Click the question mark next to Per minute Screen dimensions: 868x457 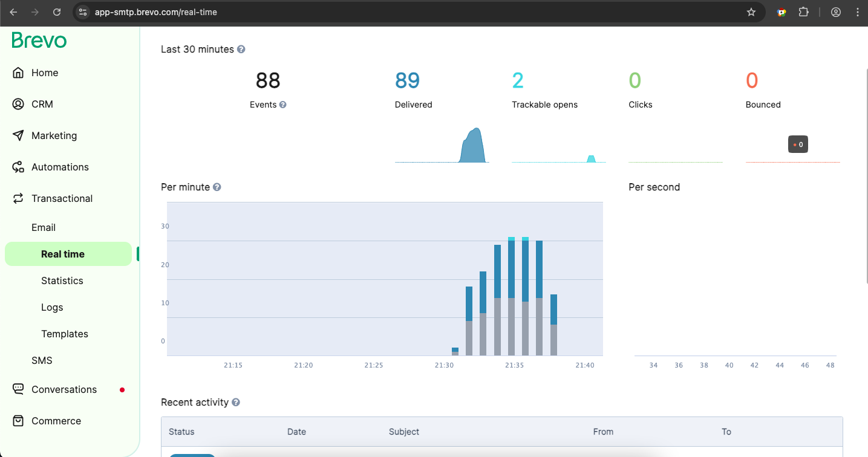click(217, 187)
